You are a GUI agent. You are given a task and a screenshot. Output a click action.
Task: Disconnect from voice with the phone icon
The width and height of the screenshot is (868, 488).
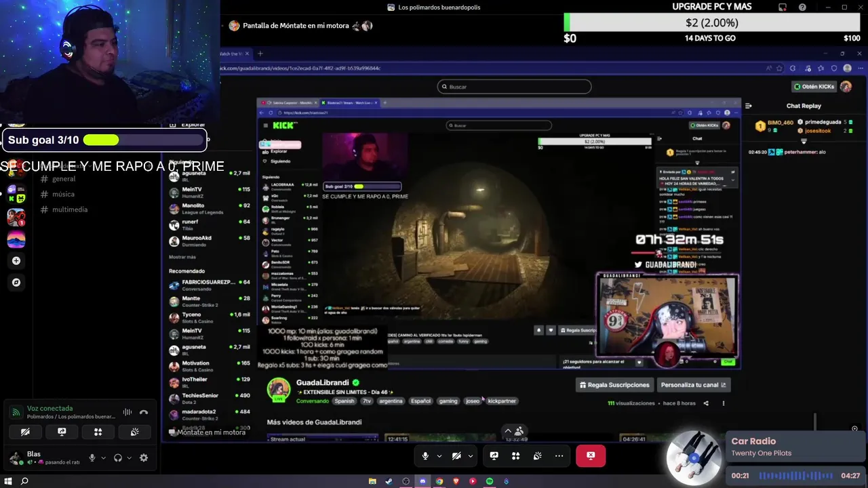click(x=144, y=412)
